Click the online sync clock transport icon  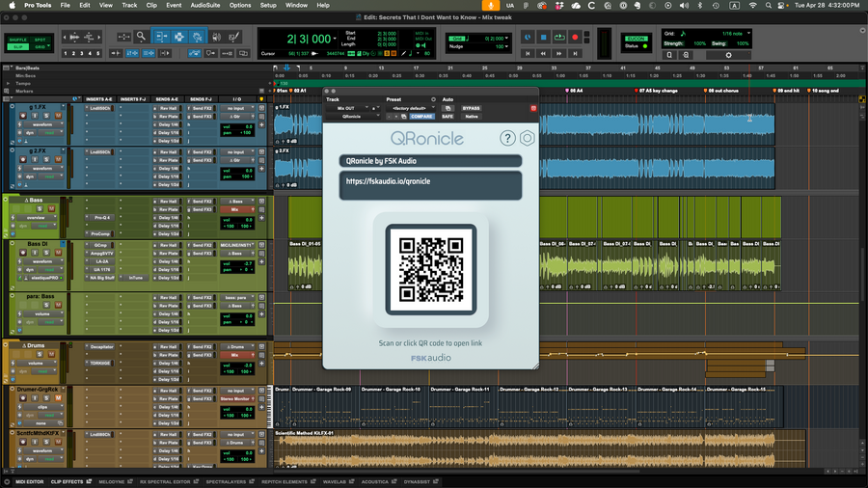(x=528, y=37)
